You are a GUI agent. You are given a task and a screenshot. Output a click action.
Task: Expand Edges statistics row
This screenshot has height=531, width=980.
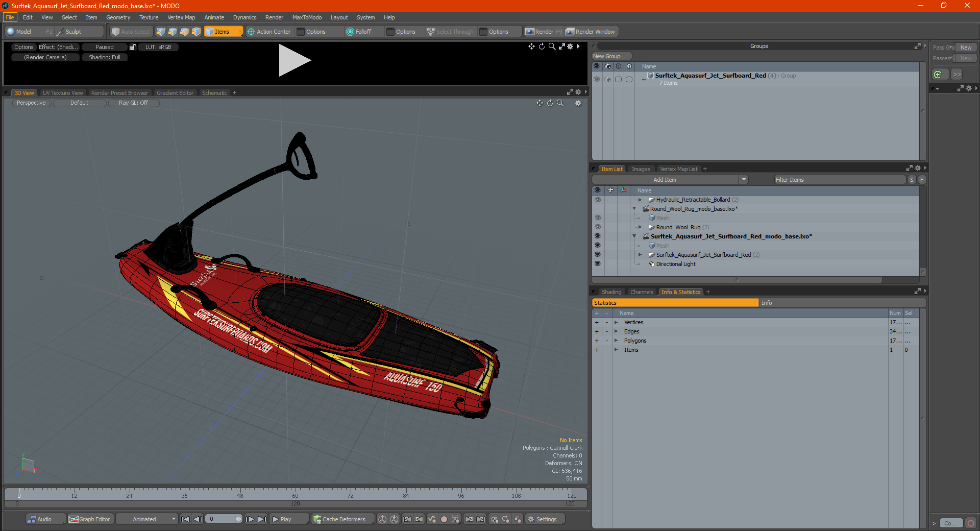[616, 331]
